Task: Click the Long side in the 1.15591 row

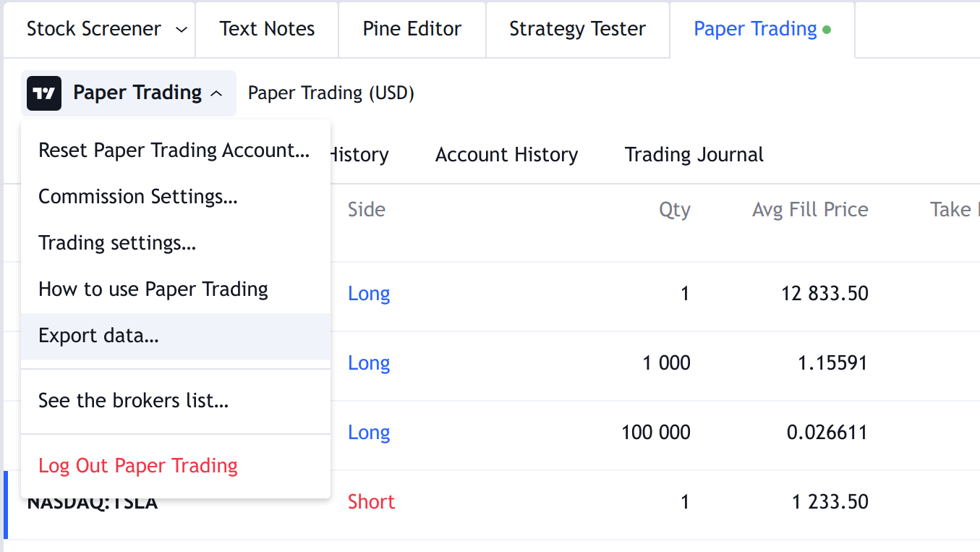Action: click(369, 363)
